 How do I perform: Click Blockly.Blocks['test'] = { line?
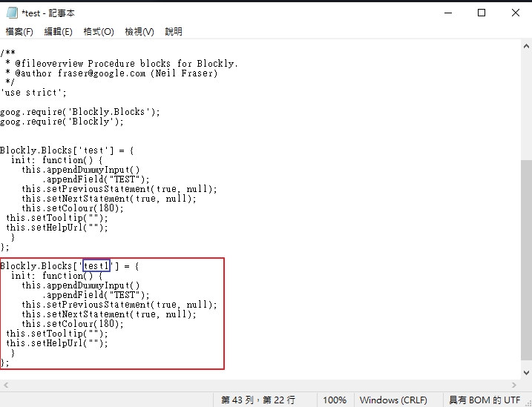[x=67, y=150]
